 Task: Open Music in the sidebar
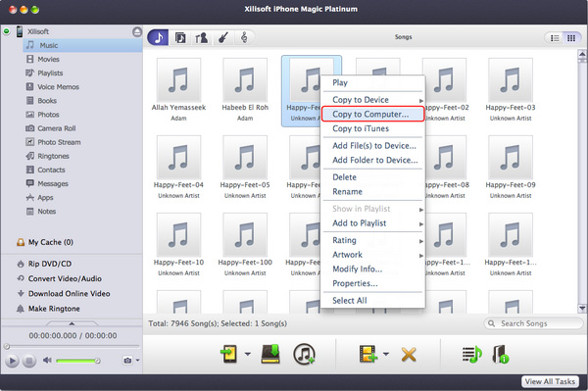tap(82, 45)
